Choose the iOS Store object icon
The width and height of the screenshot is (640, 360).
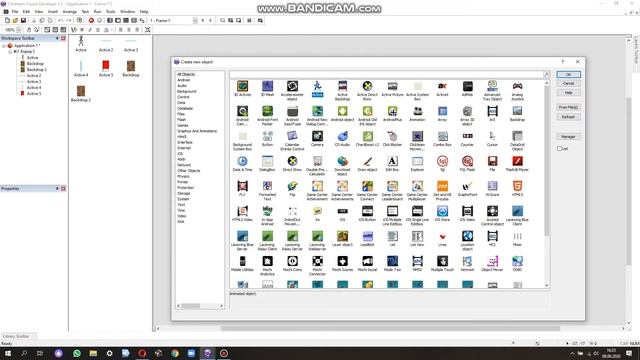(442, 211)
